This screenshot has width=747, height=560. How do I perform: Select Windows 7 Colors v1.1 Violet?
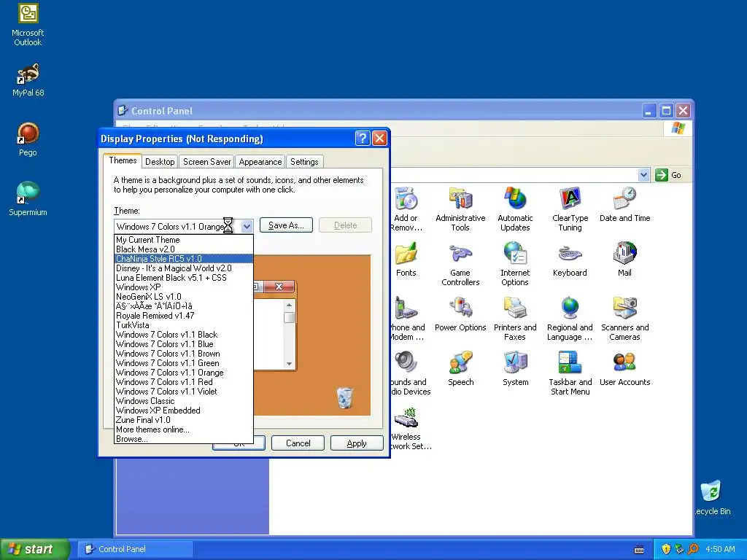tap(183, 392)
